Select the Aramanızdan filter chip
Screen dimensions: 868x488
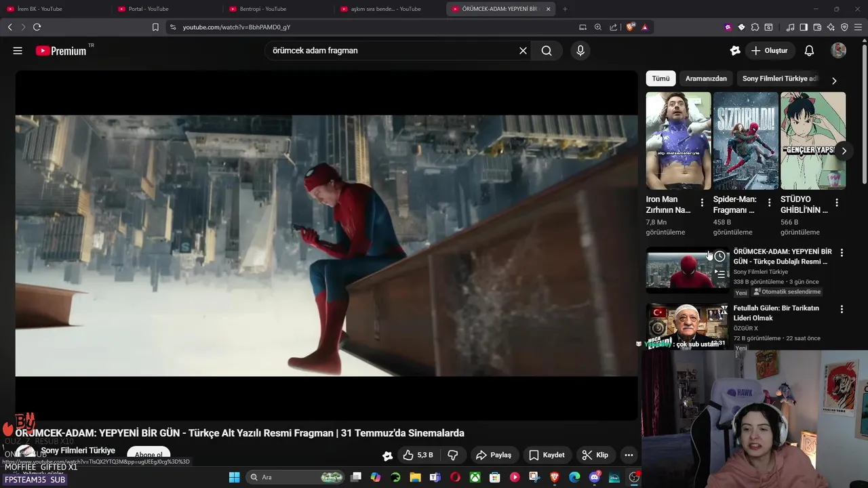tap(706, 79)
